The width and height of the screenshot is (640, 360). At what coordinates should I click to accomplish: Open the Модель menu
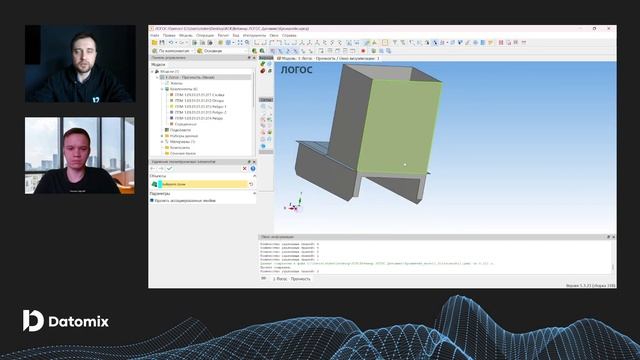pos(186,36)
